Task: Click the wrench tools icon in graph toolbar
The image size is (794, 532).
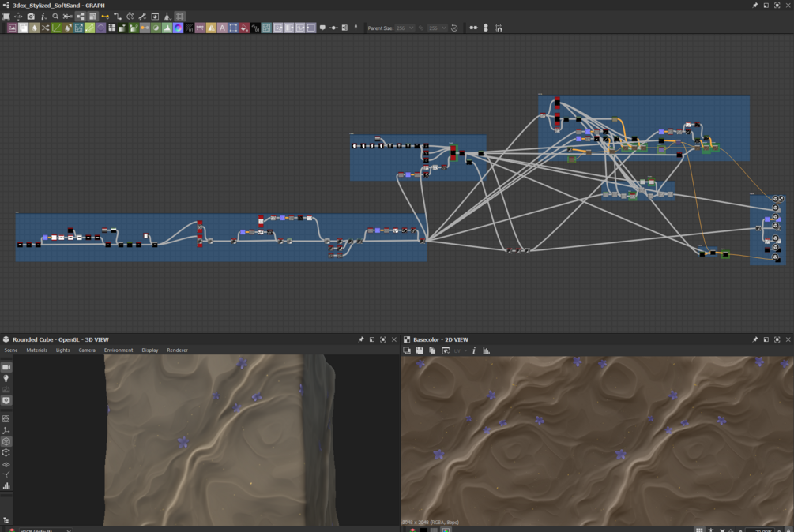Action: point(142,17)
